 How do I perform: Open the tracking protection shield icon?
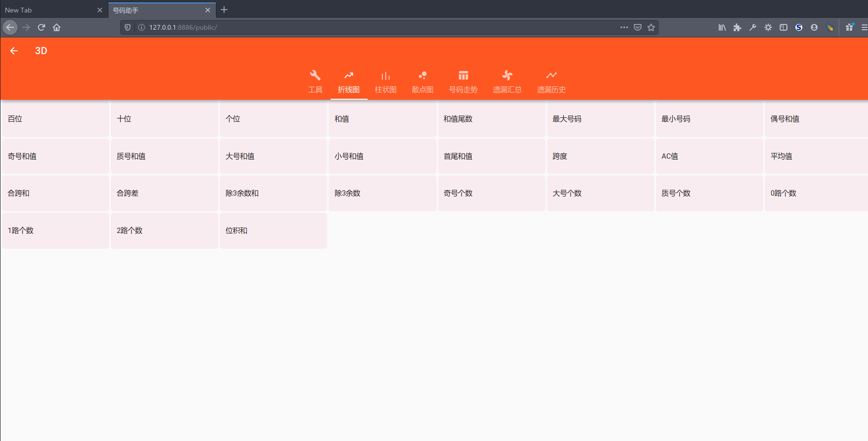pyautogui.click(x=128, y=27)
